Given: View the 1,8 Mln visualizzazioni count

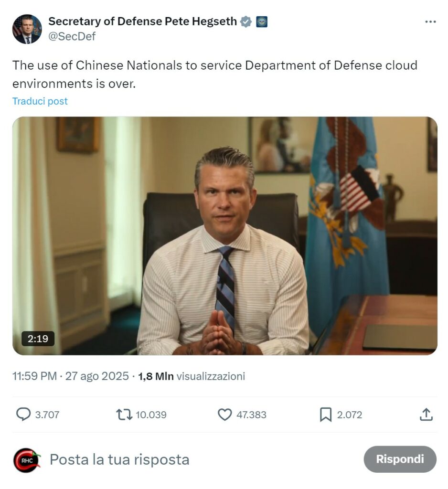Looking at the screenshot, I should [192, 376].
